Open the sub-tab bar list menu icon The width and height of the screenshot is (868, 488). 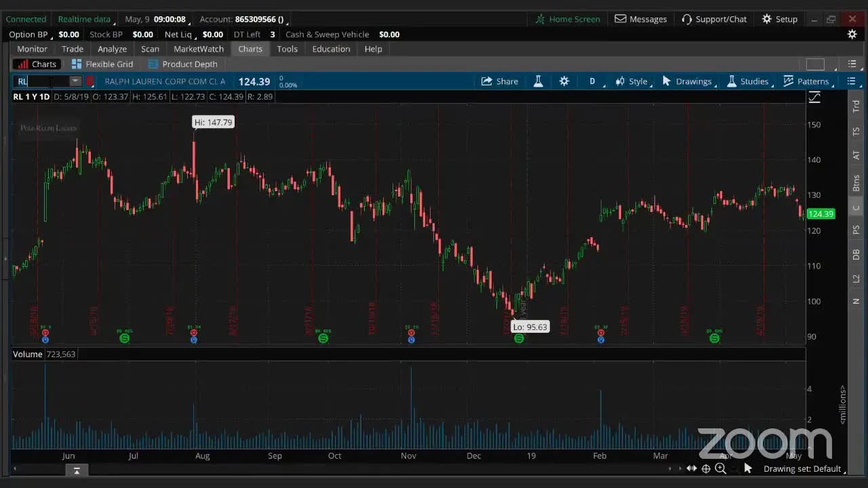(x=852, y=64)
